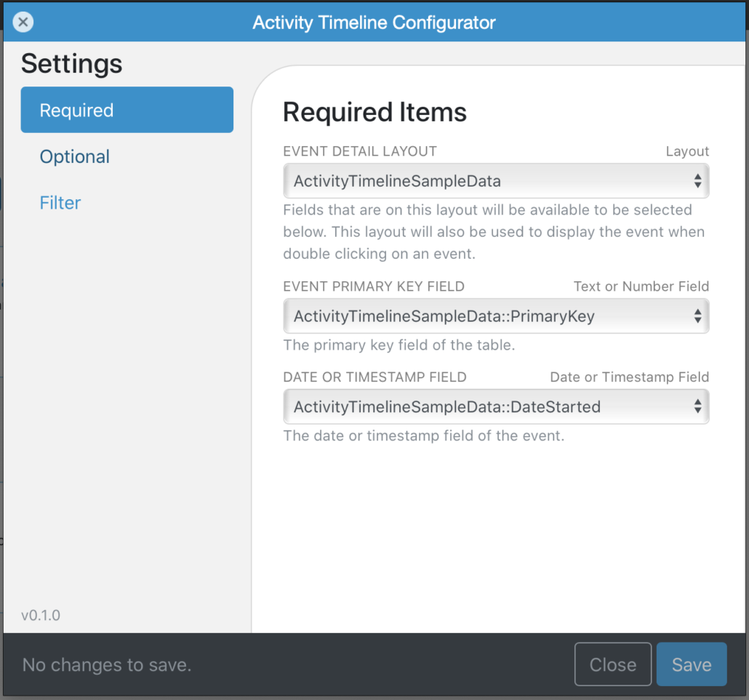Viewport: 749px width, 700px height.
Task: Open the Event Detail Layout dropdown
Action: 497,180
